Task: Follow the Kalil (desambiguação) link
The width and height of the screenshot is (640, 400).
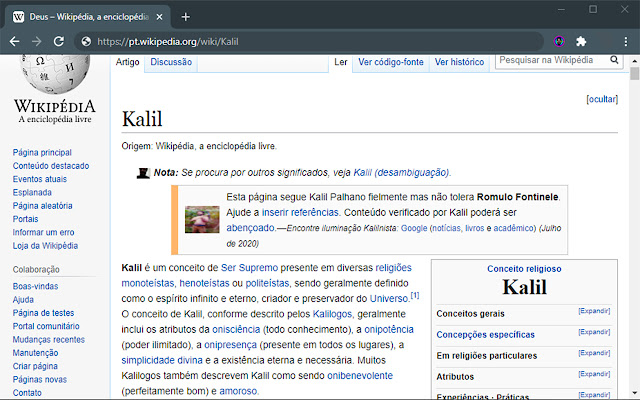Action: point(401,173)
